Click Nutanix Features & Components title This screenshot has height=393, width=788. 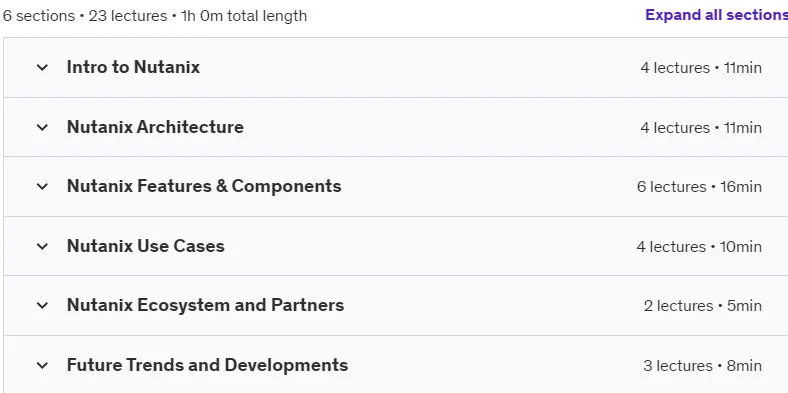[204, 186]
